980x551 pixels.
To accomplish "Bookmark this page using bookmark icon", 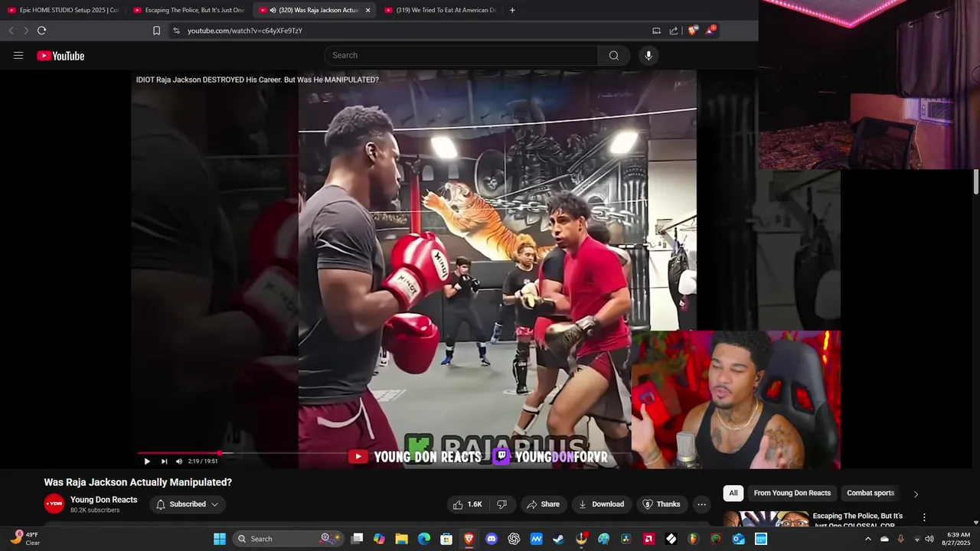I will 156,31.
